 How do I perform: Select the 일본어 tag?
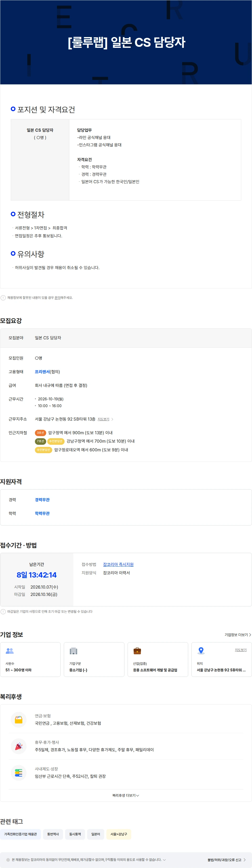96,834
